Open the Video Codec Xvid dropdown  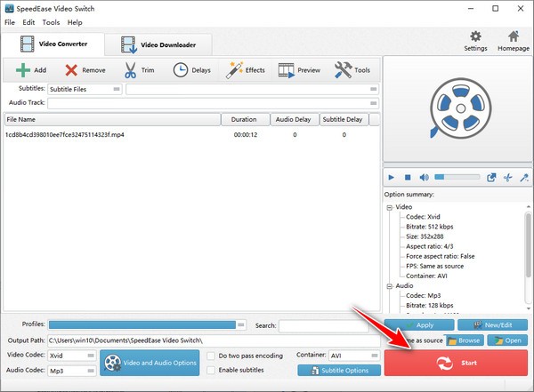pos(69,356)
